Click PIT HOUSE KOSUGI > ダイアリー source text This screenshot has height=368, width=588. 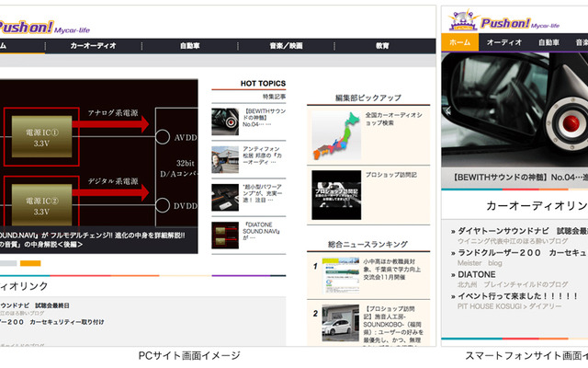(509, 306)
